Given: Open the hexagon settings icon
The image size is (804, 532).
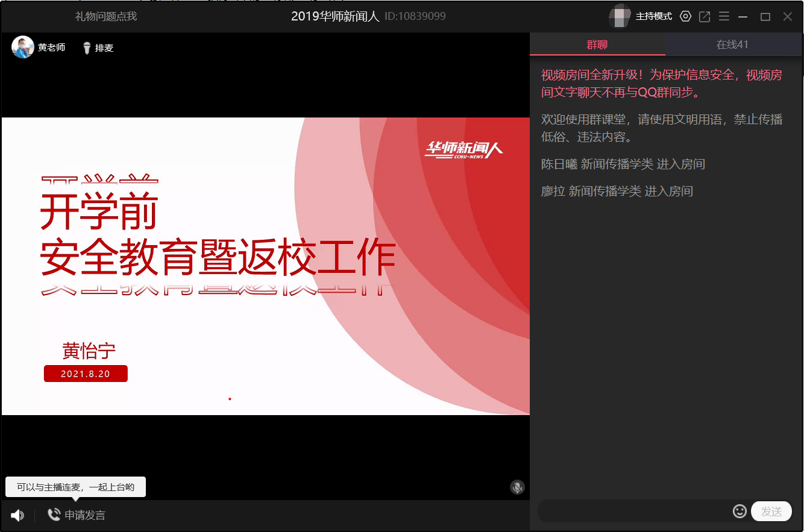Looking at the screenshot, I should point(685,16).
